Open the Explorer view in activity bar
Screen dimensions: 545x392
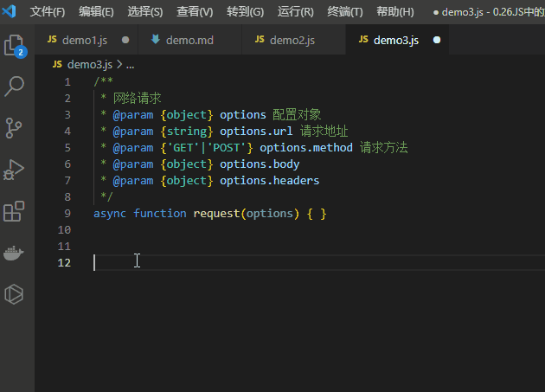[14, 45]
